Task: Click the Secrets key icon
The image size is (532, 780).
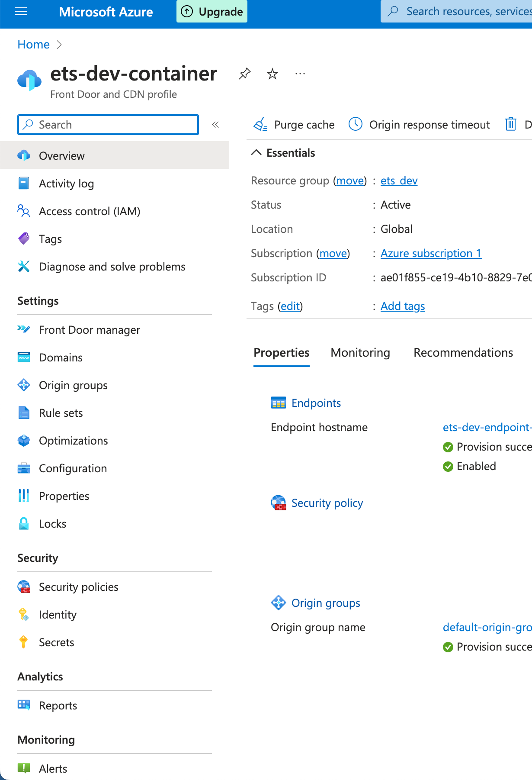Action: click(24, 642)
